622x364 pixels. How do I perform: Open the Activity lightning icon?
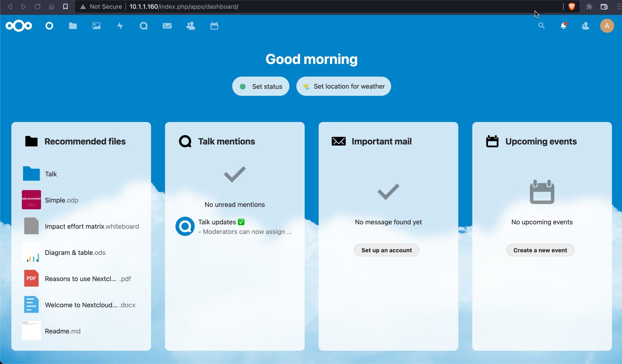pyautogui.click(x=120, y=26)
